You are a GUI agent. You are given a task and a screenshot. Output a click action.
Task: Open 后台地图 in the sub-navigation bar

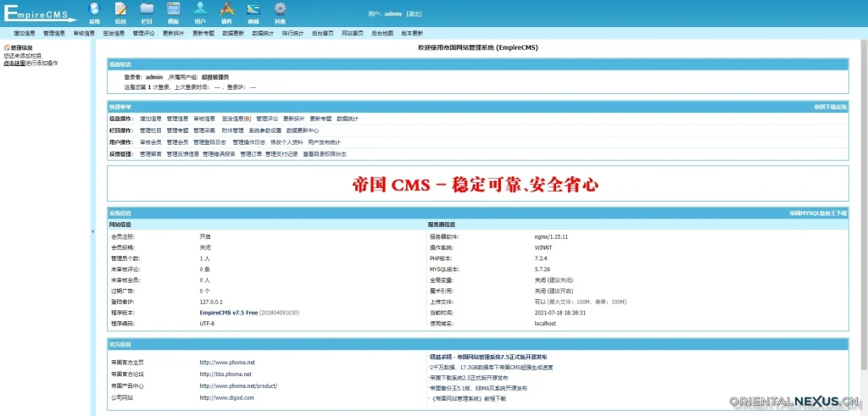click(382, 33)
